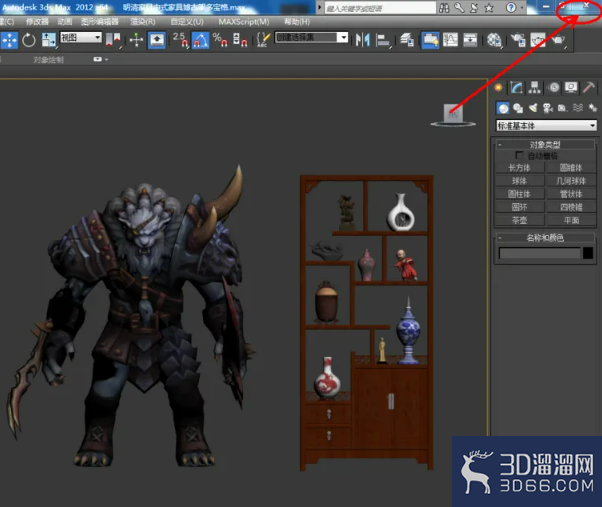Collapse the 对象类型 rollout
602x507 pixels.
(x=545, y=145)
